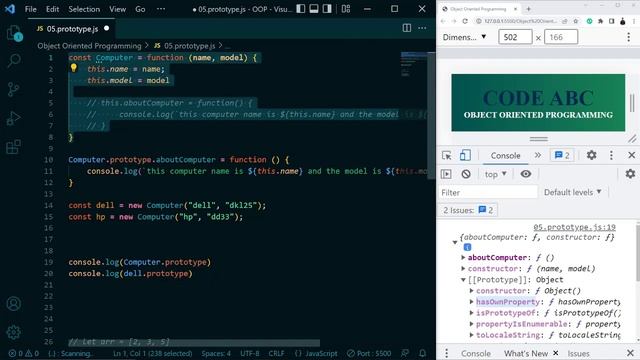The width and height of the screenshot is (640, 360).
Task: Open the Selection menu
Action: click(x=84, y=9)
